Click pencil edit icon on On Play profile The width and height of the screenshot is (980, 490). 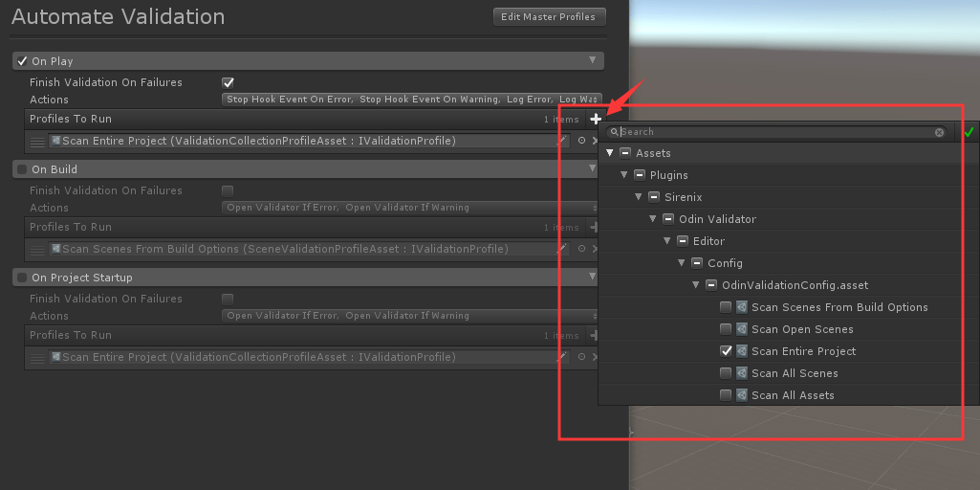(x=562, y=141)
